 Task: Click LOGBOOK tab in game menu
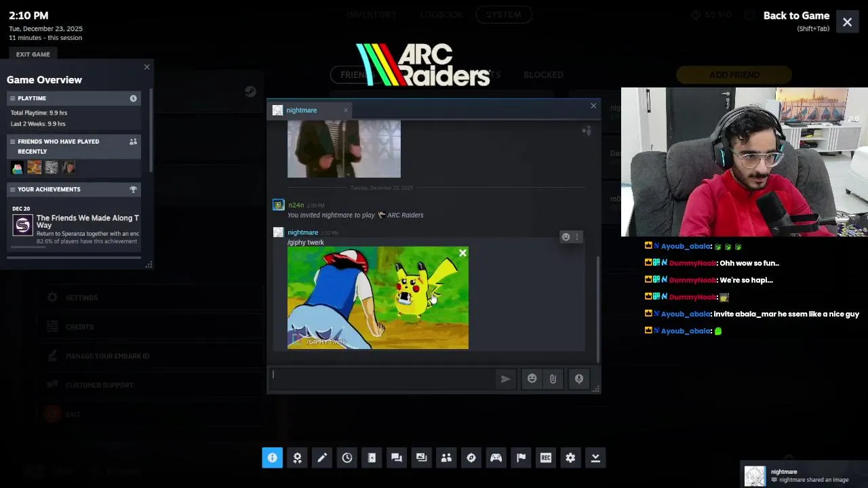[441, 15]
